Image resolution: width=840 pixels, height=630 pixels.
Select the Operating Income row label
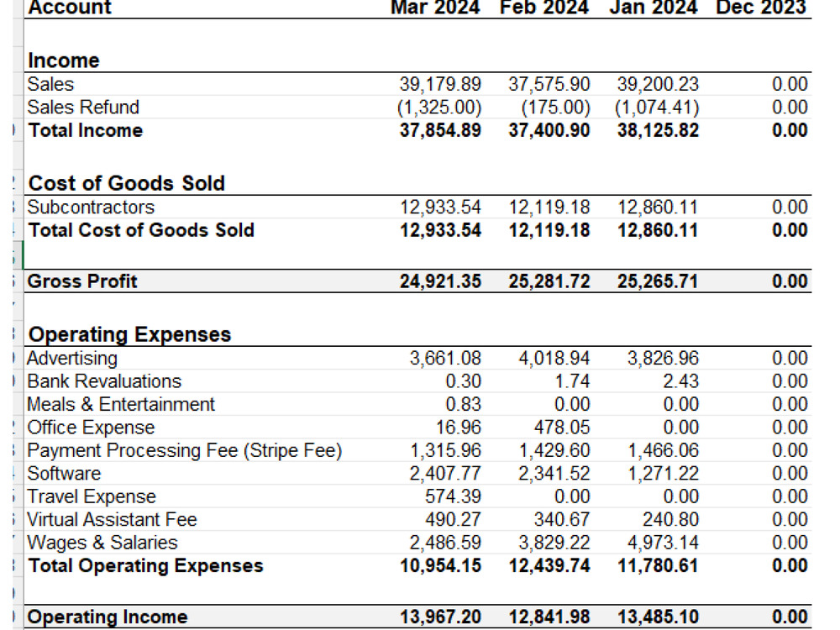[x=108, y=617]
